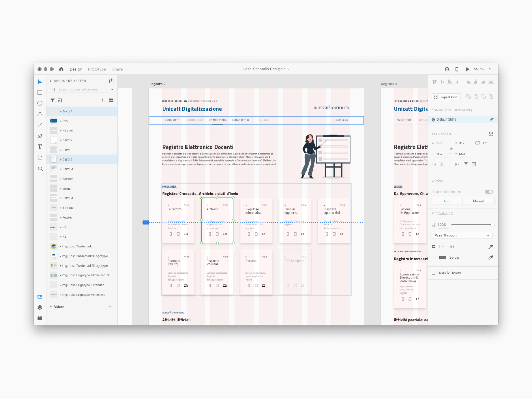Screen dimensions: 532x399
Task: Go to the Home screen
Action: pyautogui.click(x=61, y=69)
